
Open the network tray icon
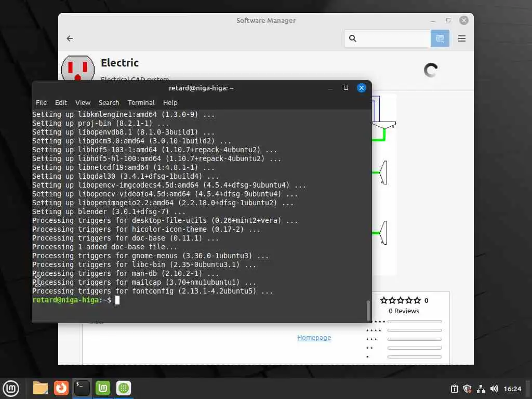click(481, 389)
